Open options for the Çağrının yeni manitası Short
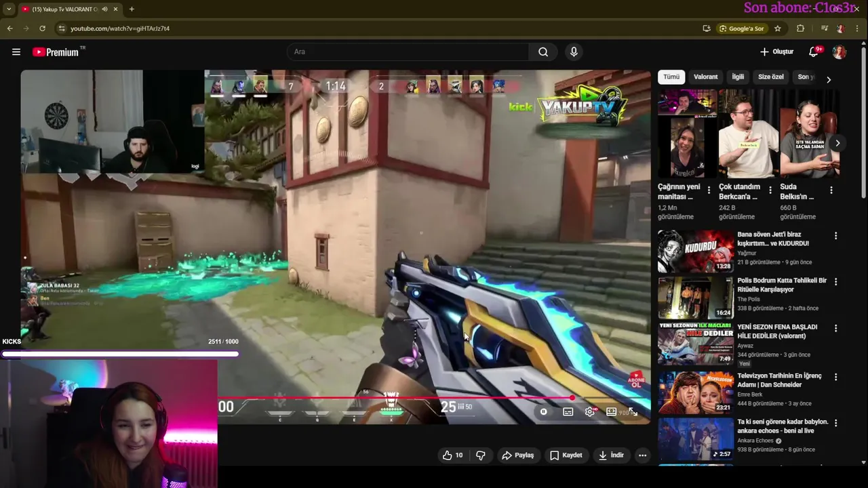The height and width of the screenshot is (488, 868). (x=709, y=190)
